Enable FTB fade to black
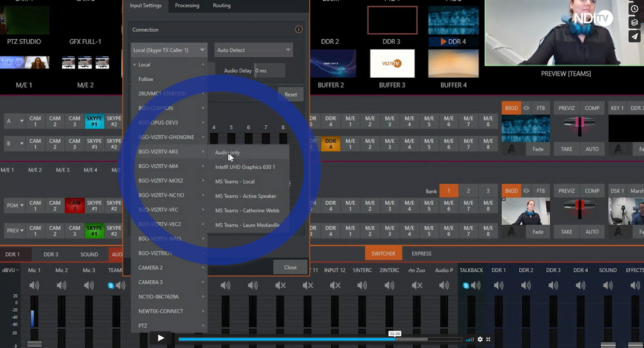 pyautogui.click(x=541, y=108)
